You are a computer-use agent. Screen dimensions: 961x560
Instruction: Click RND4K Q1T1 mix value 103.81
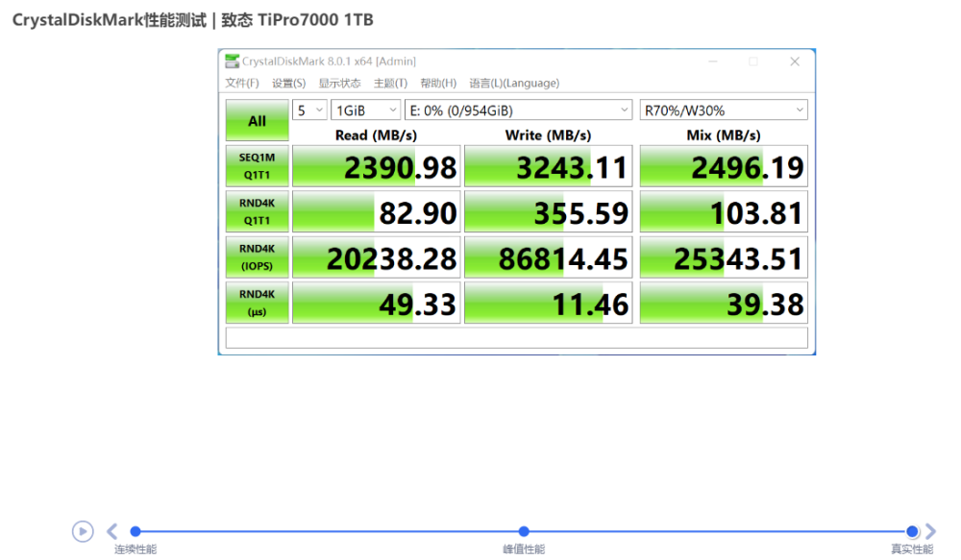point(724,211)
